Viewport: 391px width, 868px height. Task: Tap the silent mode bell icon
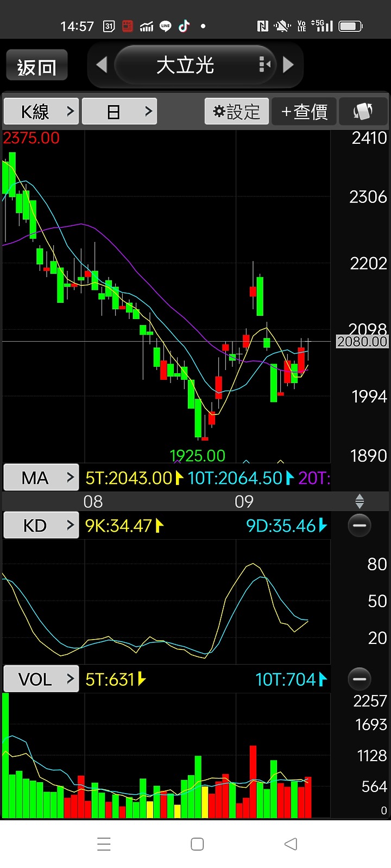coord(282,26)
